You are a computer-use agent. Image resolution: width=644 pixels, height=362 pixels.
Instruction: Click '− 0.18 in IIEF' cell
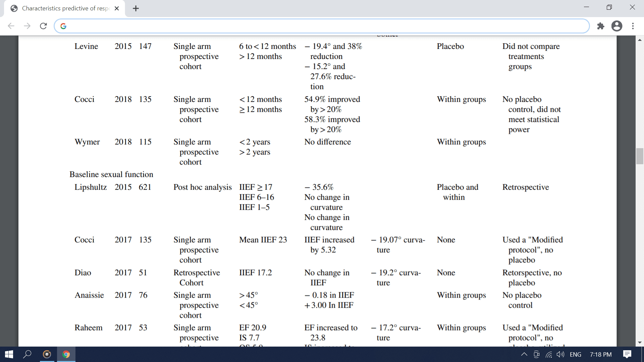pos(329,295)
